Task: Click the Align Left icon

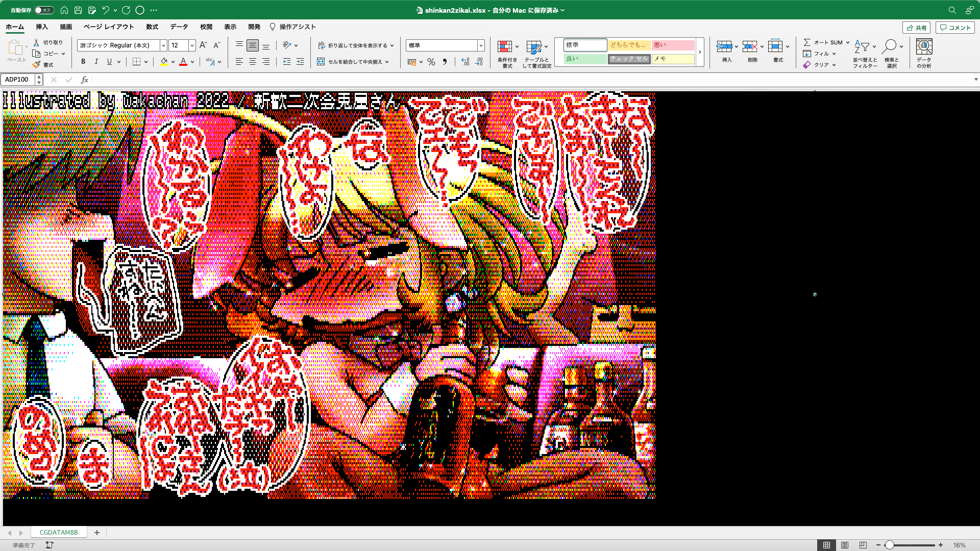Action: (x=239, y=62)
